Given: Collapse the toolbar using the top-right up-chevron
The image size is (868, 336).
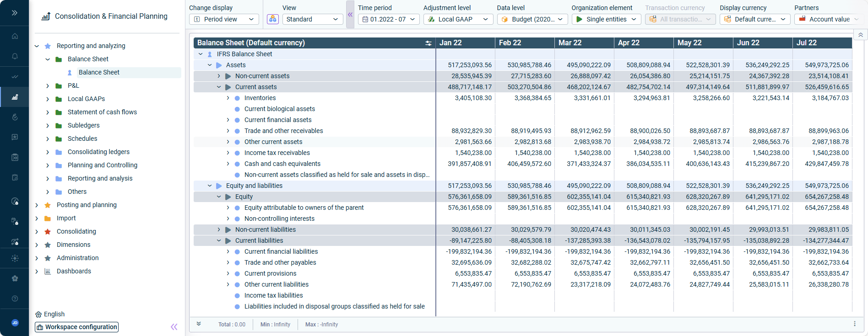Looking at the screenshot, I should tap(861, 35).
